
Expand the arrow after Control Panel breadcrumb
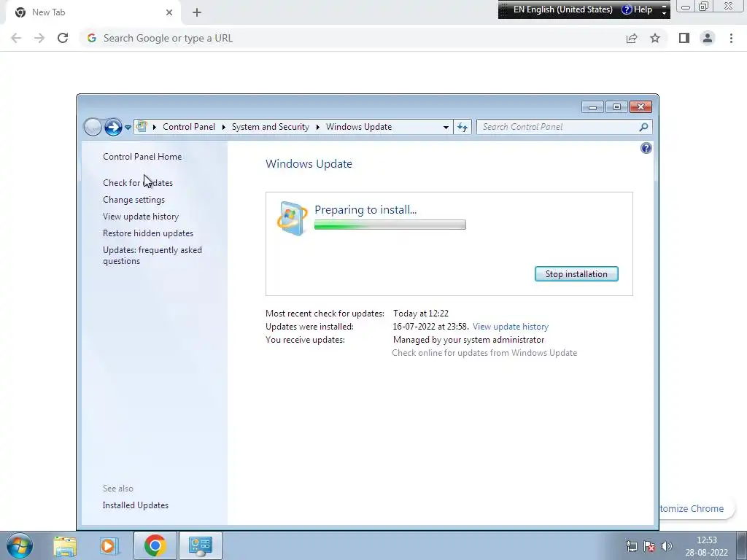point(223,127)
